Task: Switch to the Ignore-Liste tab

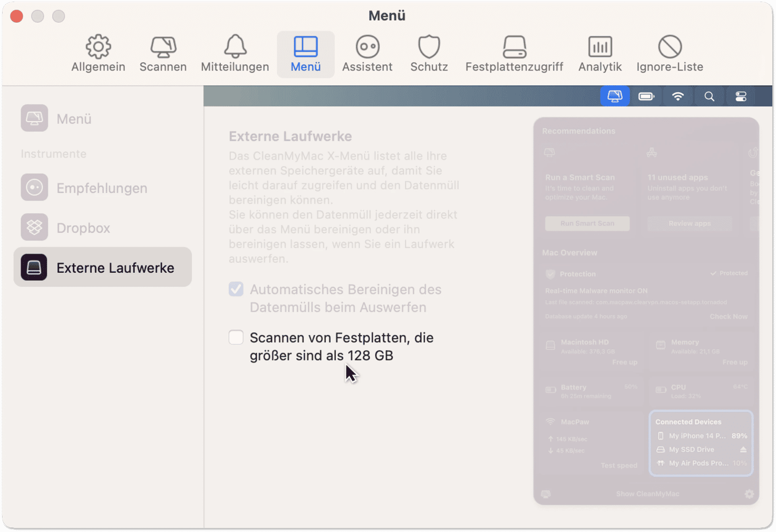Action: click(x=670, y=54)
